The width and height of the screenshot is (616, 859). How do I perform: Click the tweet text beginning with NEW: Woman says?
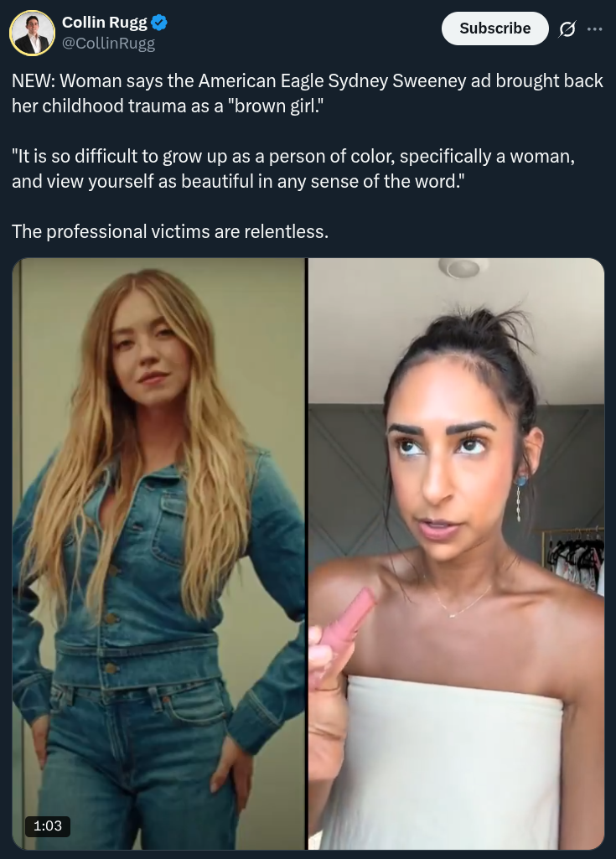(x=308, y=93)
